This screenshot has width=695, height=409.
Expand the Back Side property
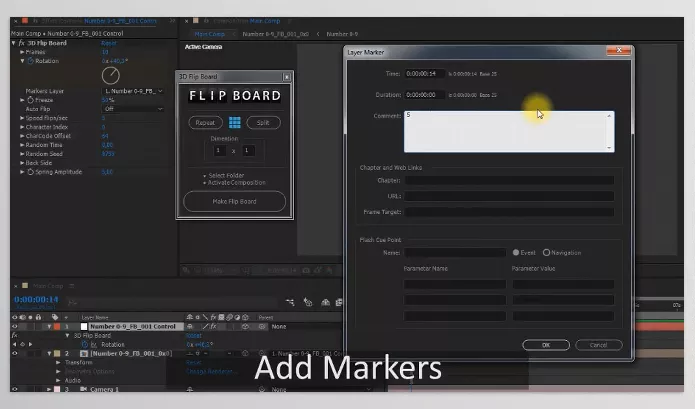tap(22, 163)
